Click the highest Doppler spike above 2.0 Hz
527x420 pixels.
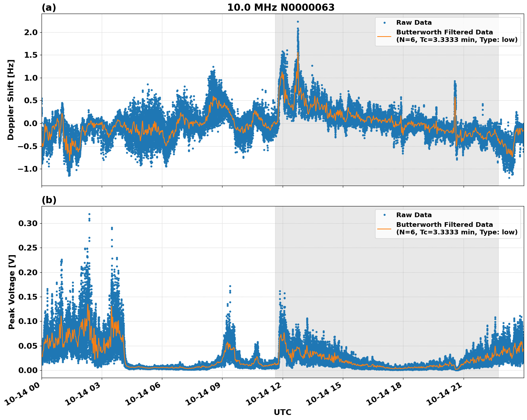(x=298, y=22)
